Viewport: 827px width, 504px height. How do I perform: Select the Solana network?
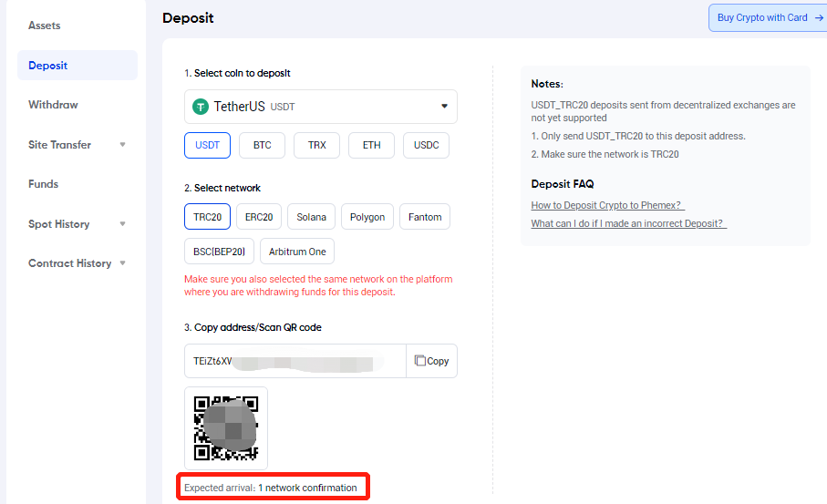(311, 217)
